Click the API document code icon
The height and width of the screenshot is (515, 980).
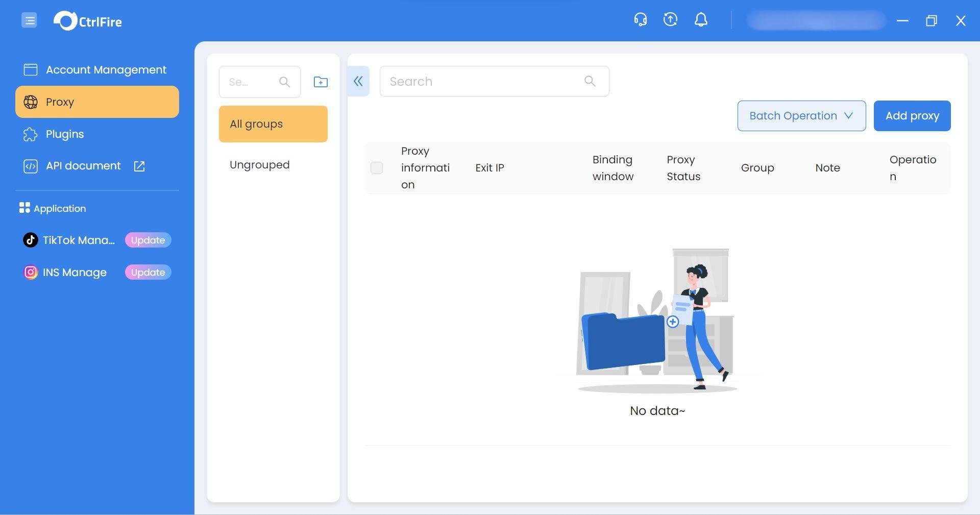coord(31,166)
